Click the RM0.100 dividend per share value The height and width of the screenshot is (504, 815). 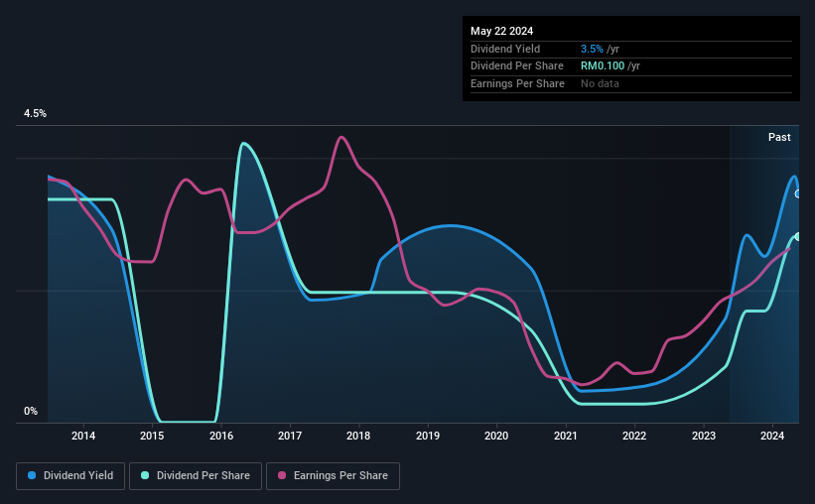click(x=603, y=66)
